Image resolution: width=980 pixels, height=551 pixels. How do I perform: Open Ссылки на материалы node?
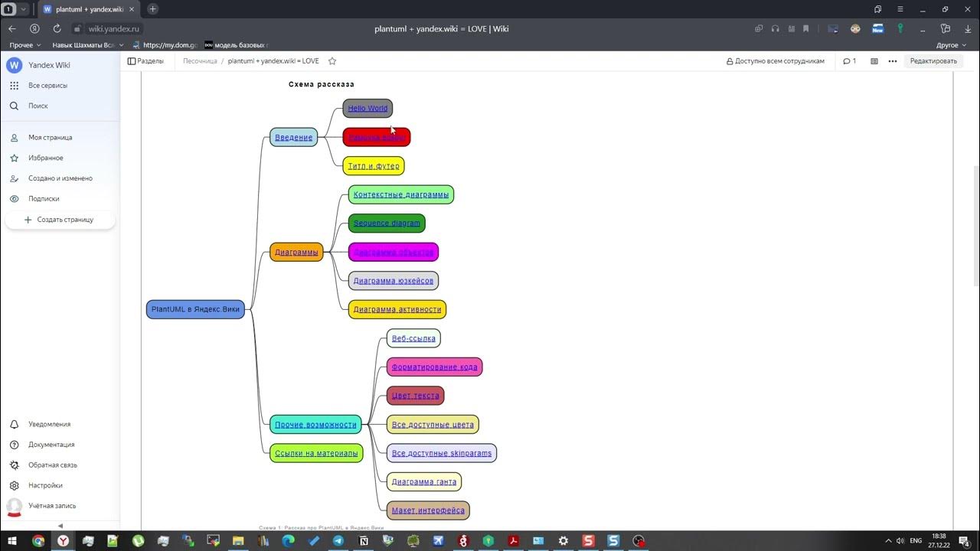pyautogui.click(x=316, y=453)
